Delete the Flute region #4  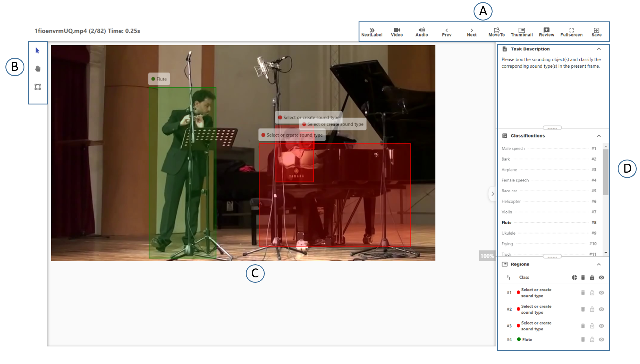point(583,340)
